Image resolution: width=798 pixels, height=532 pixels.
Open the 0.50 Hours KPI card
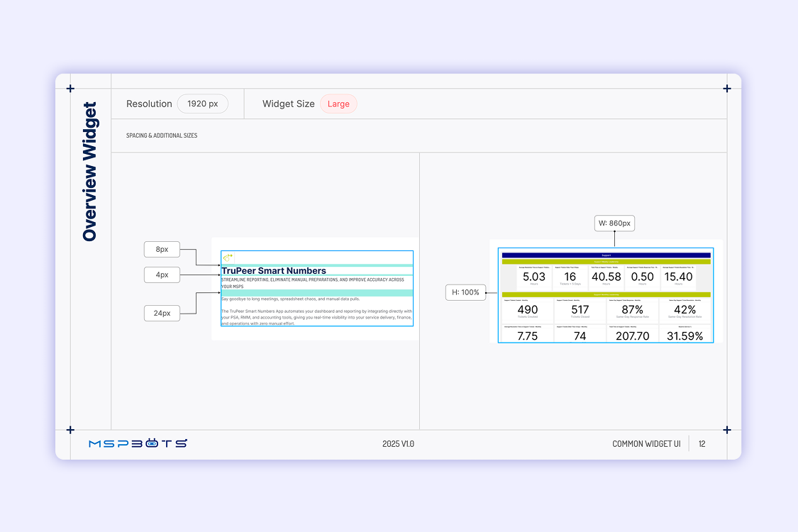click(642, 278)
